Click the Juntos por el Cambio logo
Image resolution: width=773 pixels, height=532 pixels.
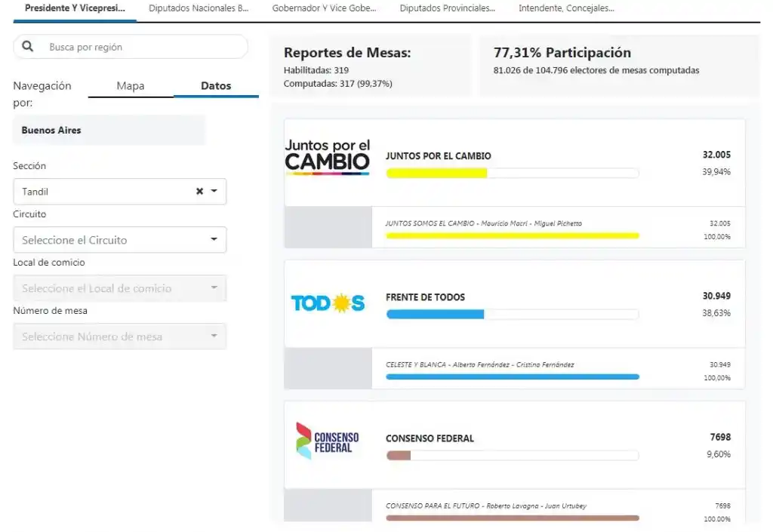[x=328, y=158]
